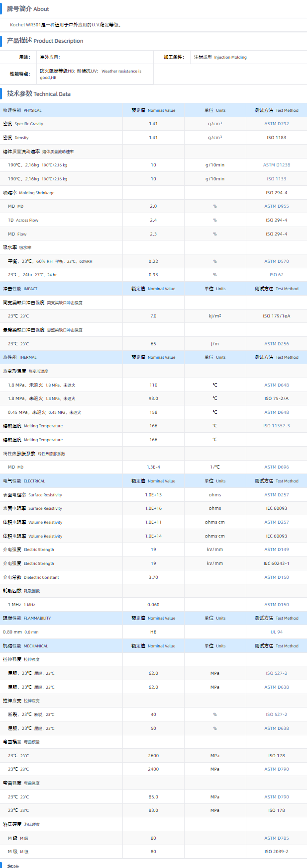The width and height of the screenshot is (307, 868).
Task: Select the PHYSICAL section header row
Action: 22,110
